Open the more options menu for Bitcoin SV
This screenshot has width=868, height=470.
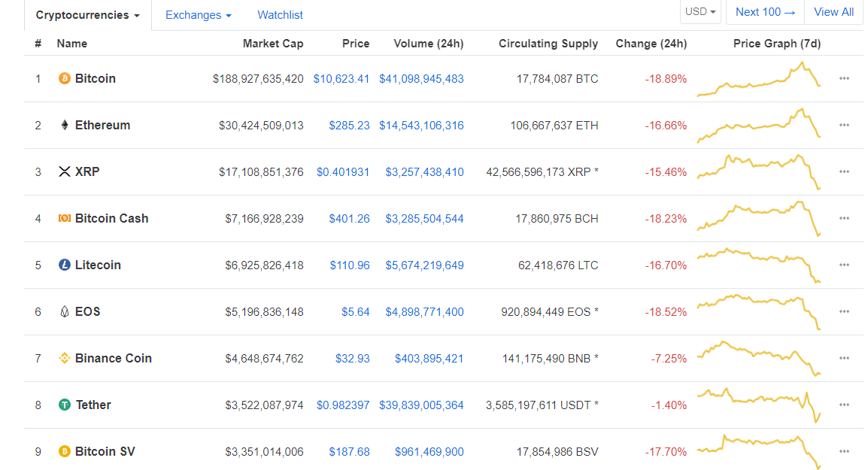(x=844, y=452)
